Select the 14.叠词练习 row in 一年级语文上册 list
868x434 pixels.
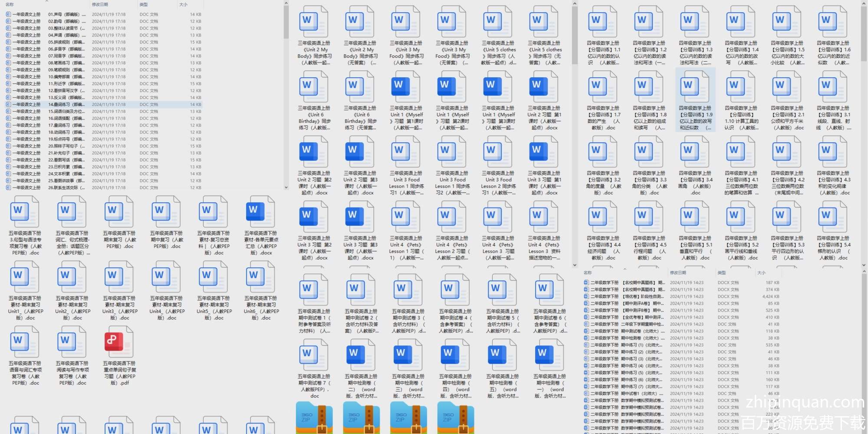click(x=65, y=105)
